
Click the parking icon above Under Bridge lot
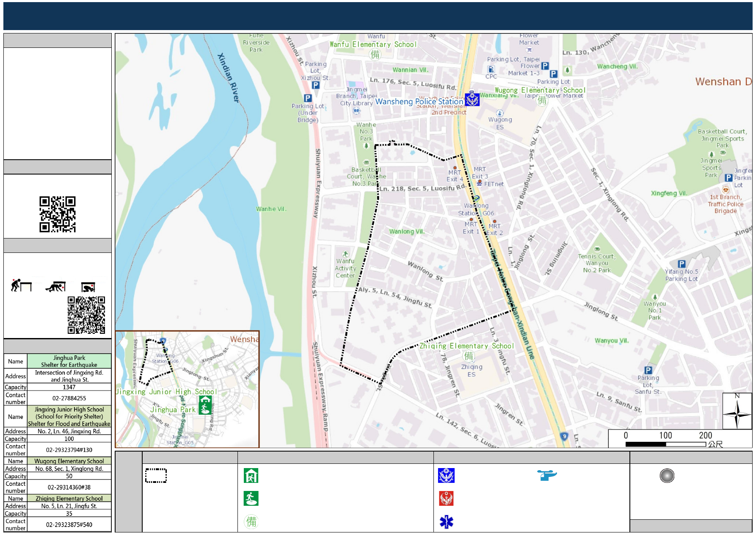(x=308, y=98)
